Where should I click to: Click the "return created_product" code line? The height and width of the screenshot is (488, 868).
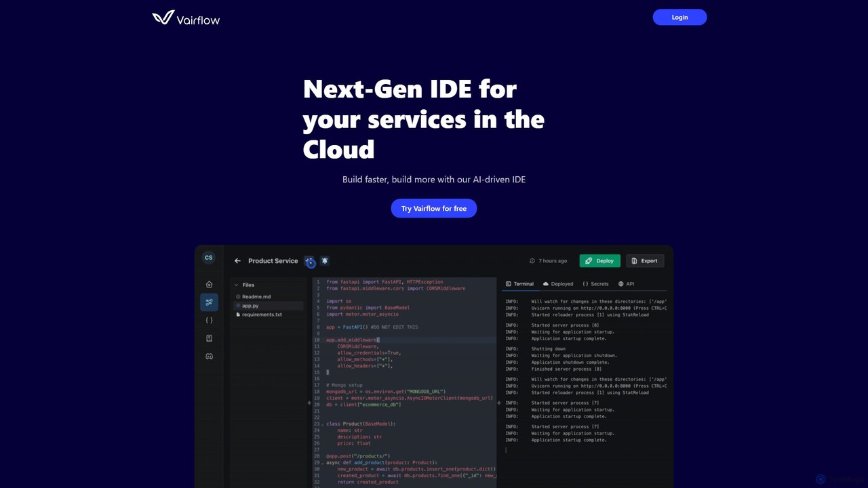coord(368,483)
